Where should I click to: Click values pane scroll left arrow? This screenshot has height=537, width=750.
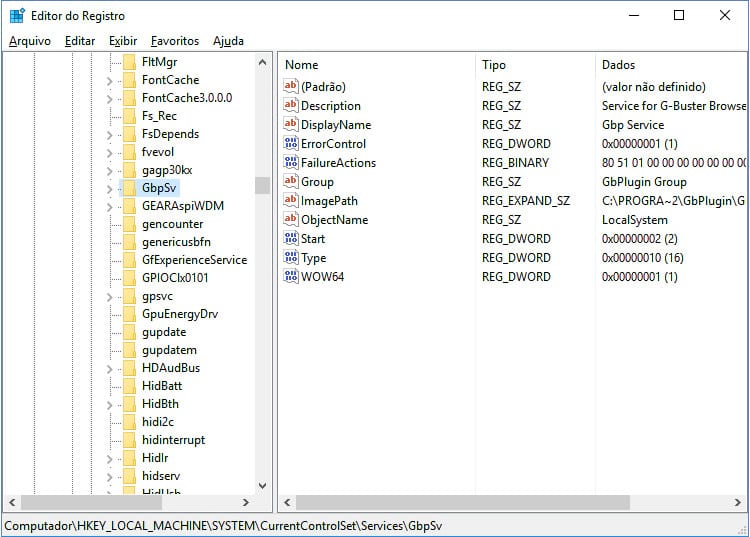click(x=287, y=502)
